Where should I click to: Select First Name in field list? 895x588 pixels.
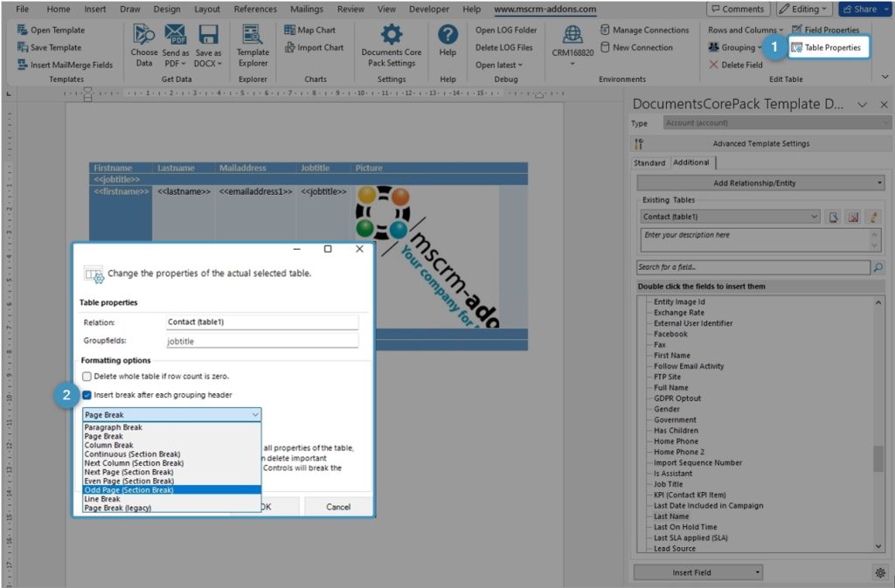click(x=672, y=356)
